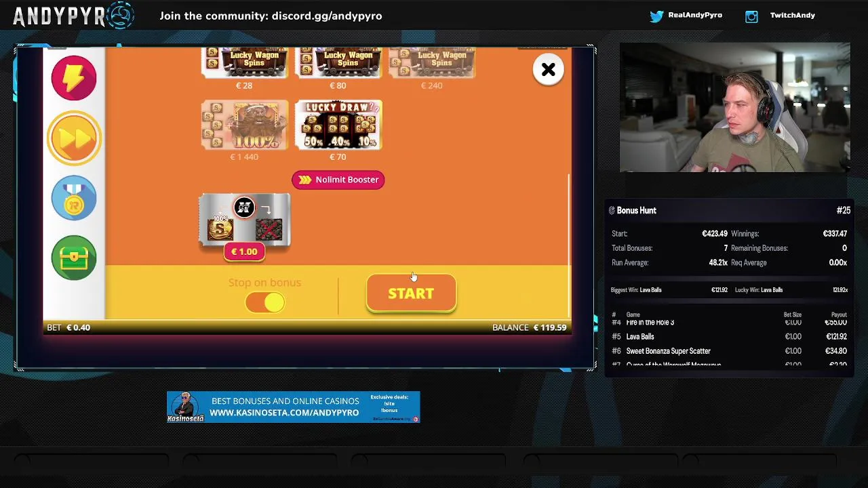Click the TwitchAndy Instagram handle
Screen dimensions: 868x488
pos(792,16)
